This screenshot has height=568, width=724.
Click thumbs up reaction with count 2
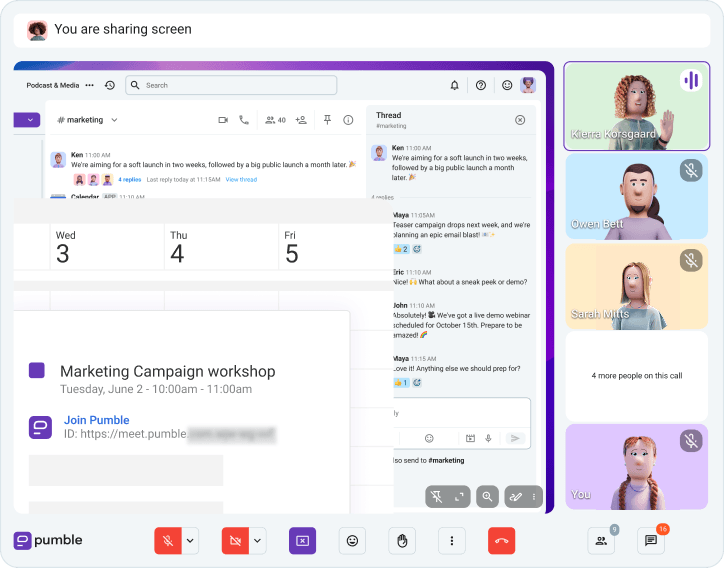(x=401, y=249)
